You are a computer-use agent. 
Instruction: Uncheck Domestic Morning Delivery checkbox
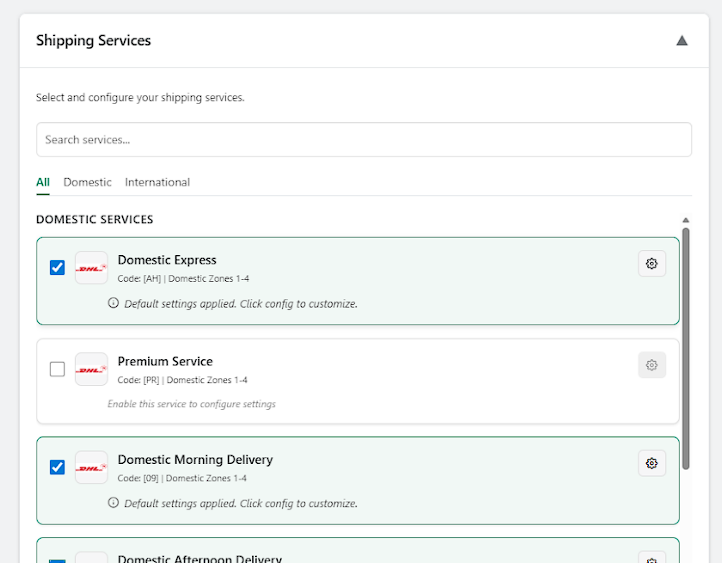pos(57,467)
